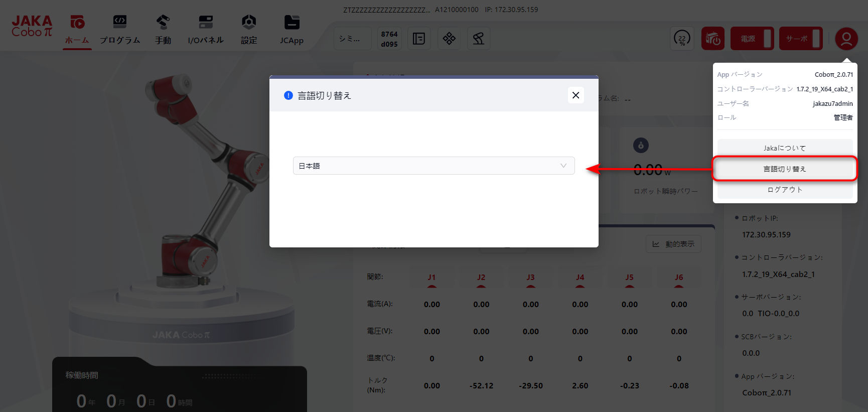This screenshot has width=868, height=412.
Task: Expand the シミ... mode selector
Action: pos(352,39)
